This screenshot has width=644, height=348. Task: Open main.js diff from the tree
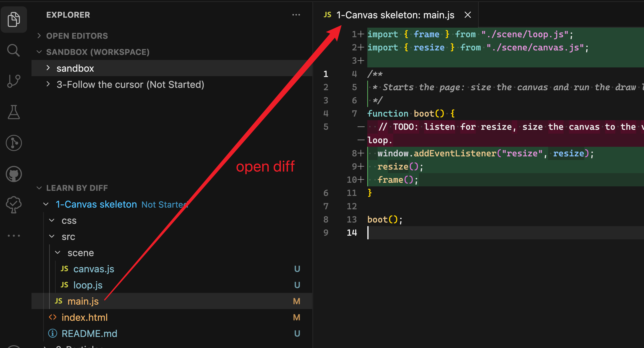83,301
